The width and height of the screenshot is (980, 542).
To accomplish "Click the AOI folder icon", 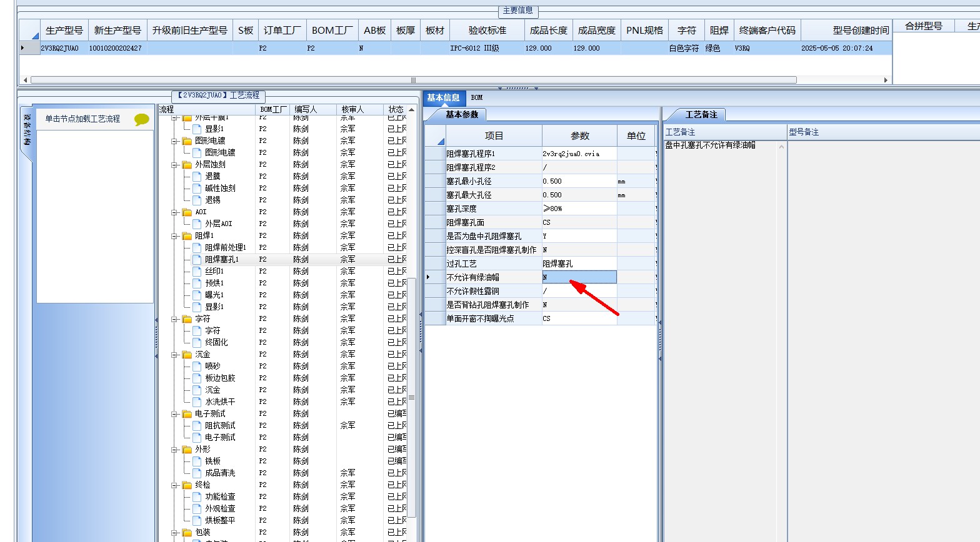I will point(187,212).
